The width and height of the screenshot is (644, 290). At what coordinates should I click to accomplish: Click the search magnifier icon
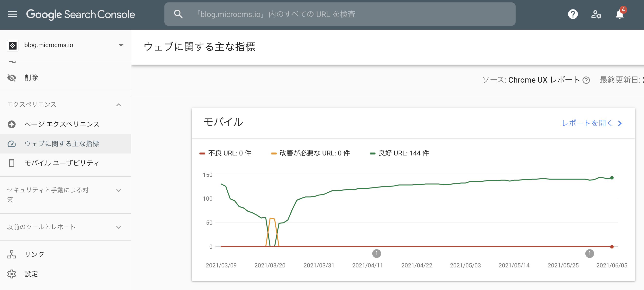coord(178,14)
